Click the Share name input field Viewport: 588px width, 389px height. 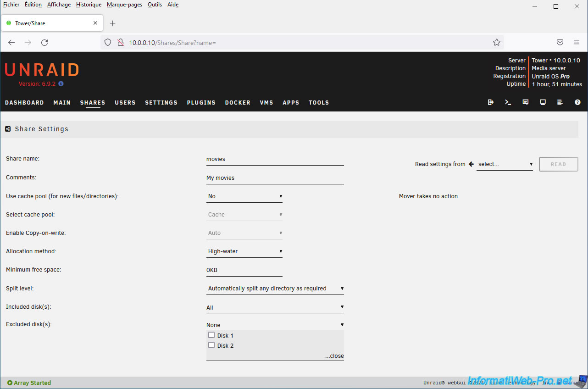(275, 159)
